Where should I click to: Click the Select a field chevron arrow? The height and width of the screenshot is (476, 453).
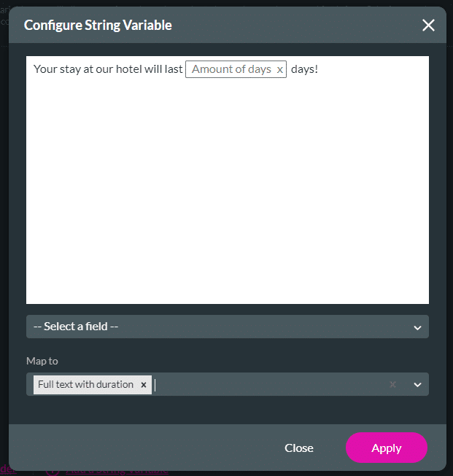(x=418, y=327)
